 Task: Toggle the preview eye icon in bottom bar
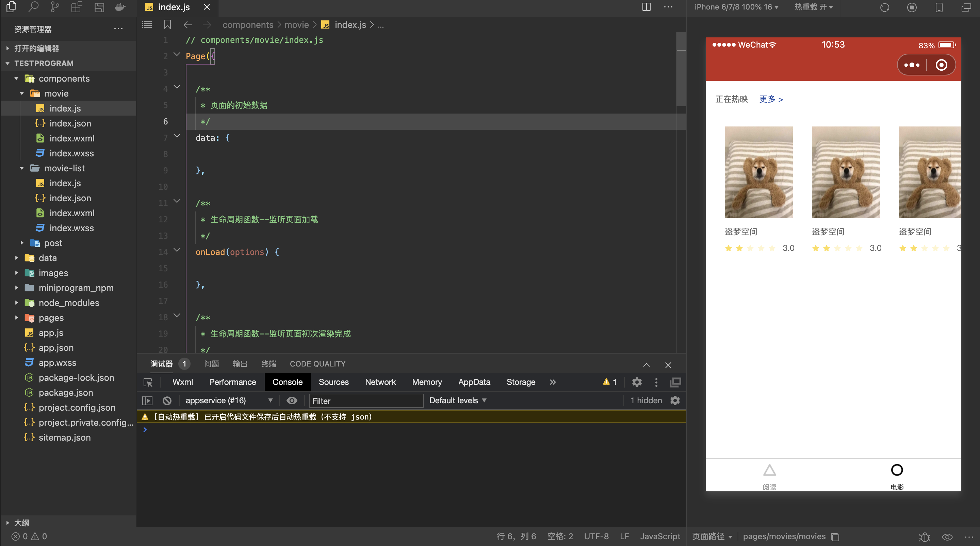point(947,536)
